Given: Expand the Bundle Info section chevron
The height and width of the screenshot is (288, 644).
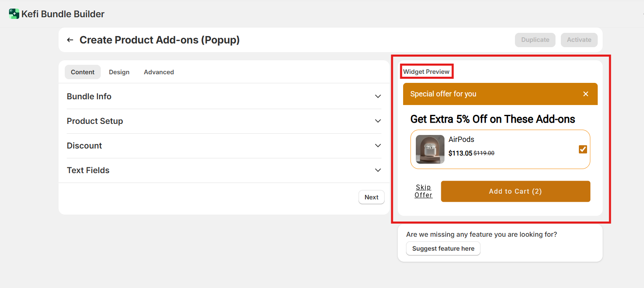Looking at the screenshot, I should [378, 96].
